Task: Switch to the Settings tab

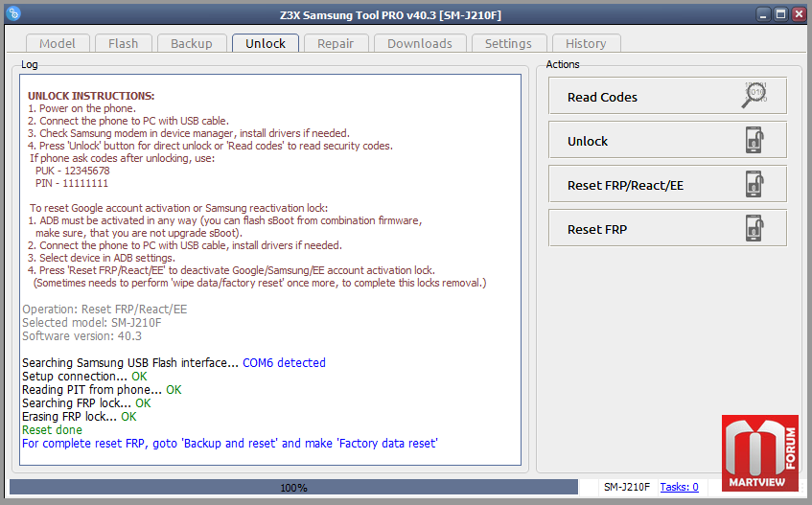Action: (x=508, y=43)
